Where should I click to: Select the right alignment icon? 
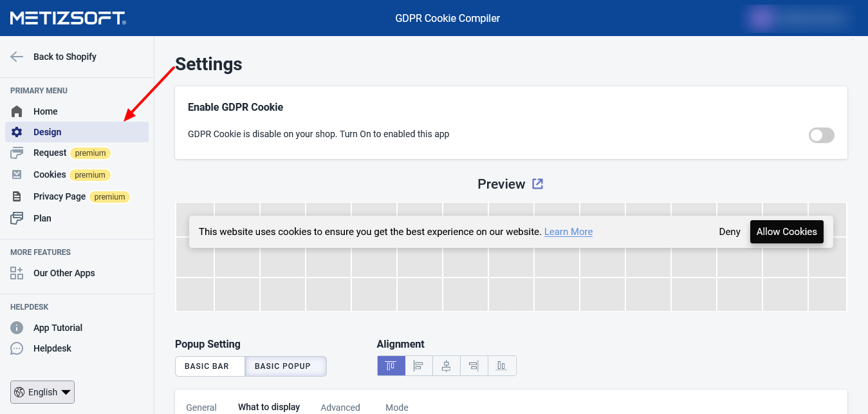coord(474,366)
